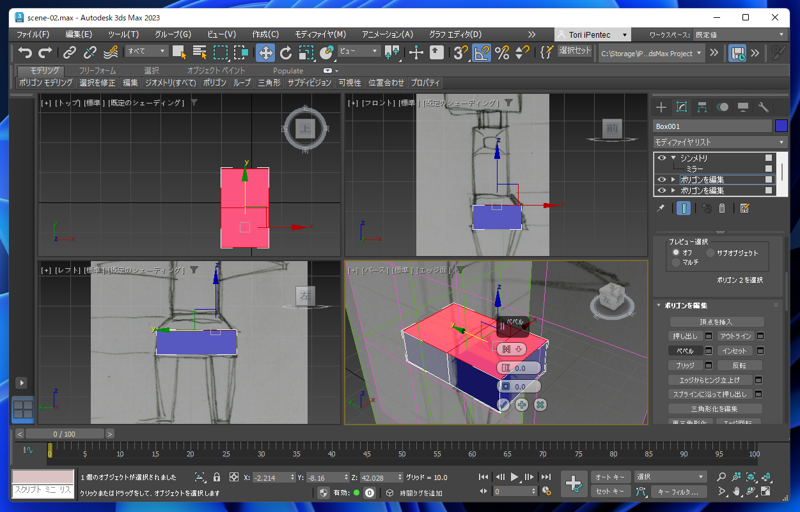Image resolution: width=800 pixels, height=512 pixels.
Task: Click the Rectangular Selection Region icon
Action: tap(220, 52)
